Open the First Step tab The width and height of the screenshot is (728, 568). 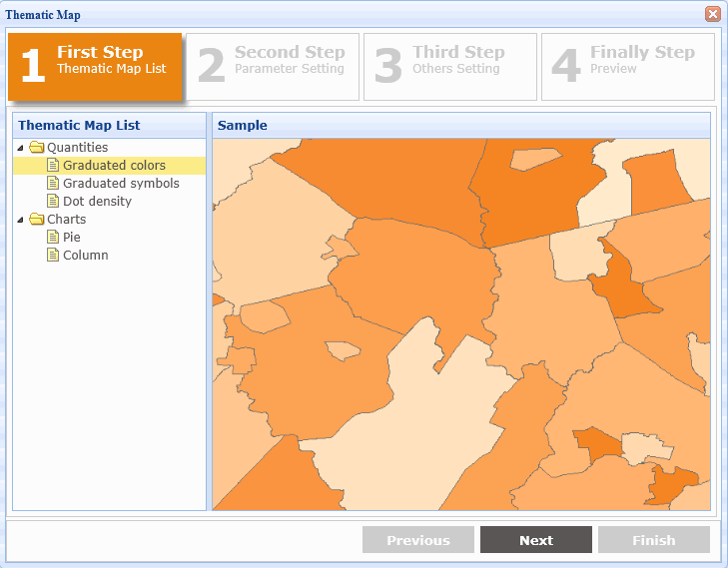[95, 67]
